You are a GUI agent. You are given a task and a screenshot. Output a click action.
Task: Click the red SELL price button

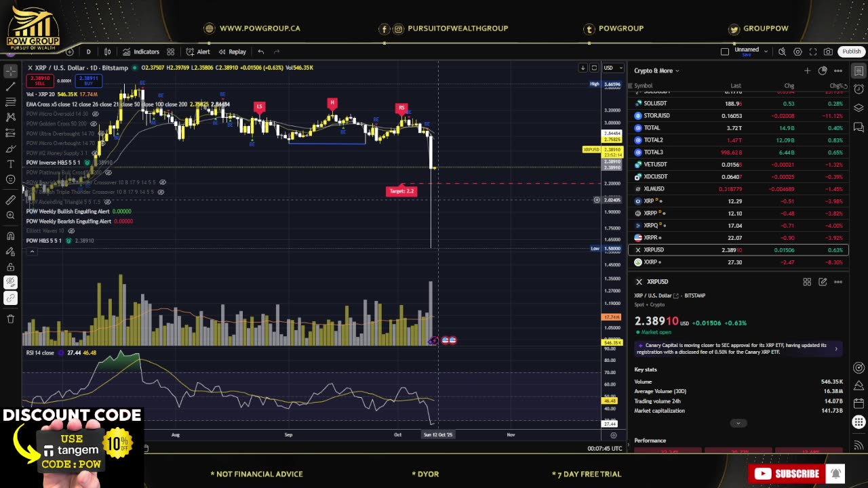tap(40, 80)
